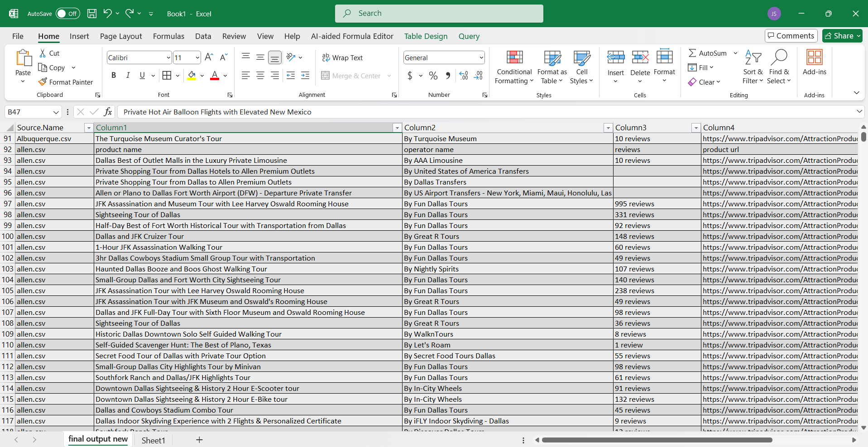Open Format as Table gallery

pyautogui.click(x=552, y=67)
